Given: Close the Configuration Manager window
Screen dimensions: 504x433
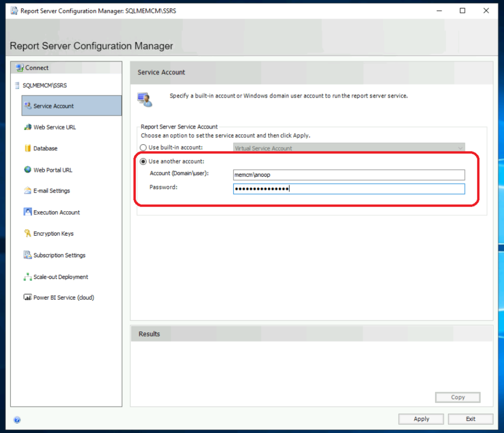Looking at the screenshot, I should (486, 11).
